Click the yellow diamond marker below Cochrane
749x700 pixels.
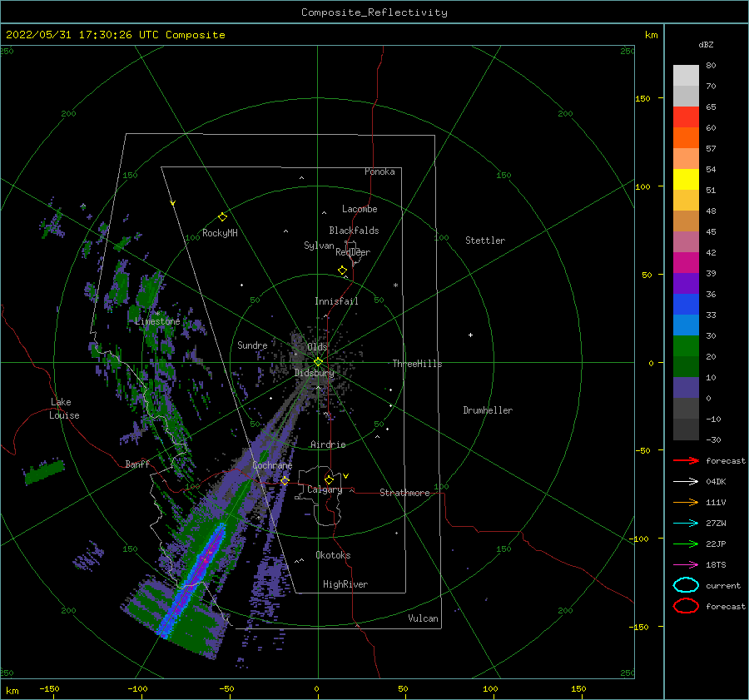point(285,481)
